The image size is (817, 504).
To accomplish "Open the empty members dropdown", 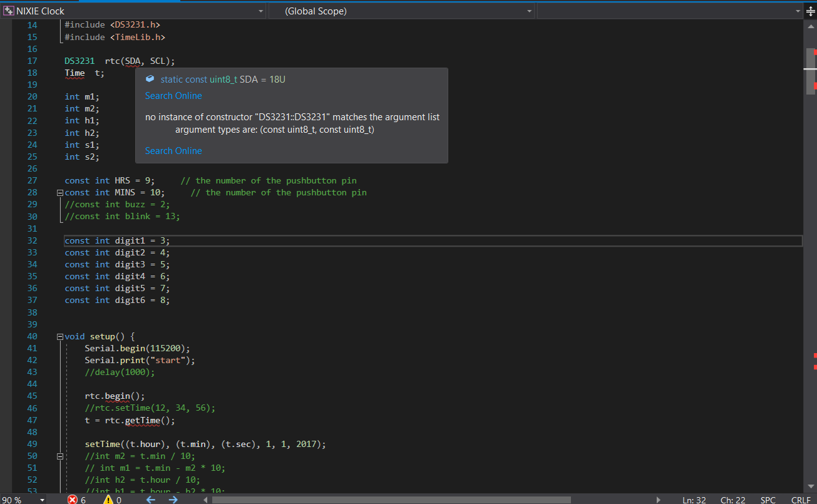I will click(797, 11).
